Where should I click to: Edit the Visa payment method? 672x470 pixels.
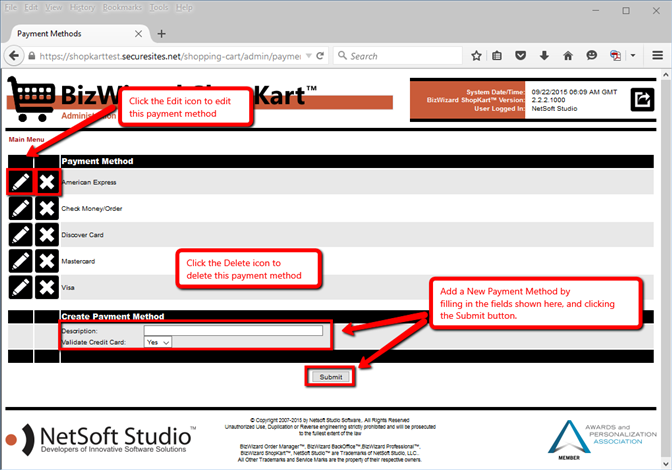21,287
